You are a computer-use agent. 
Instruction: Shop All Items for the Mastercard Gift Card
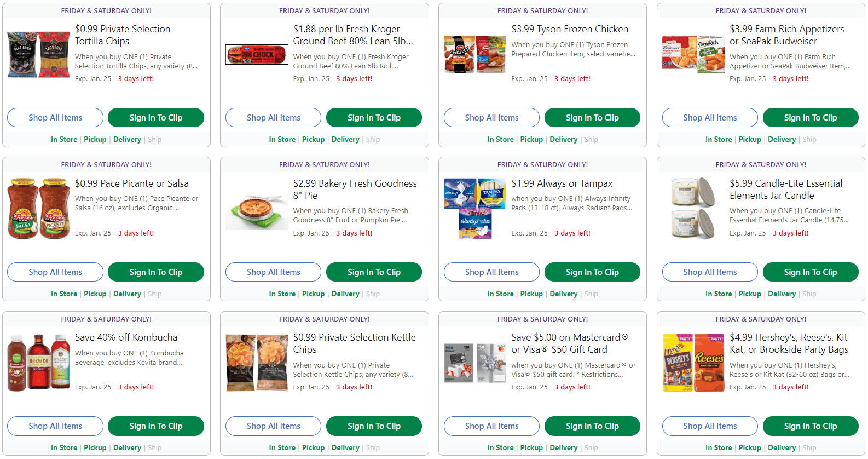coord(491,426)
